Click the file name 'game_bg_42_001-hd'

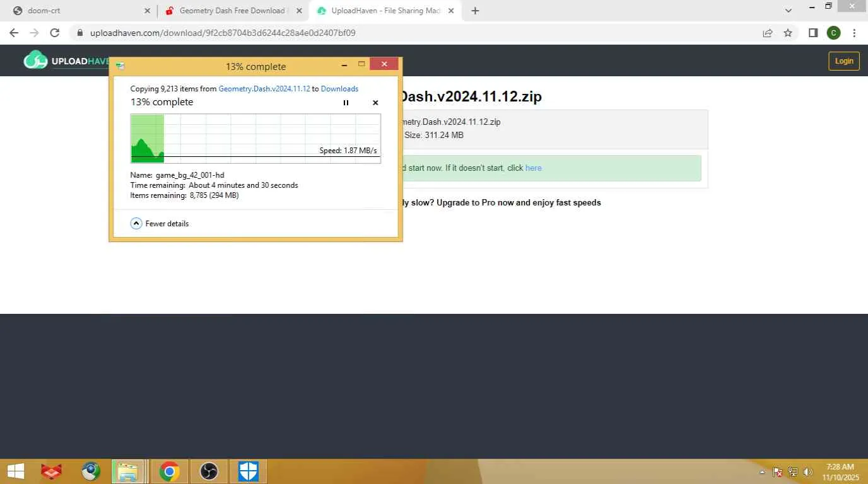click(190, 175)
